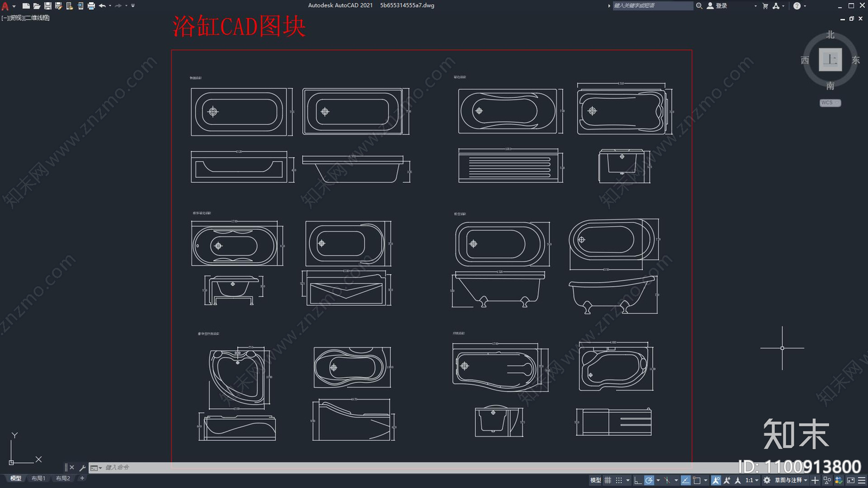Create a new drawing with the New icon
The image size is (868, 488).
point(26,6)
